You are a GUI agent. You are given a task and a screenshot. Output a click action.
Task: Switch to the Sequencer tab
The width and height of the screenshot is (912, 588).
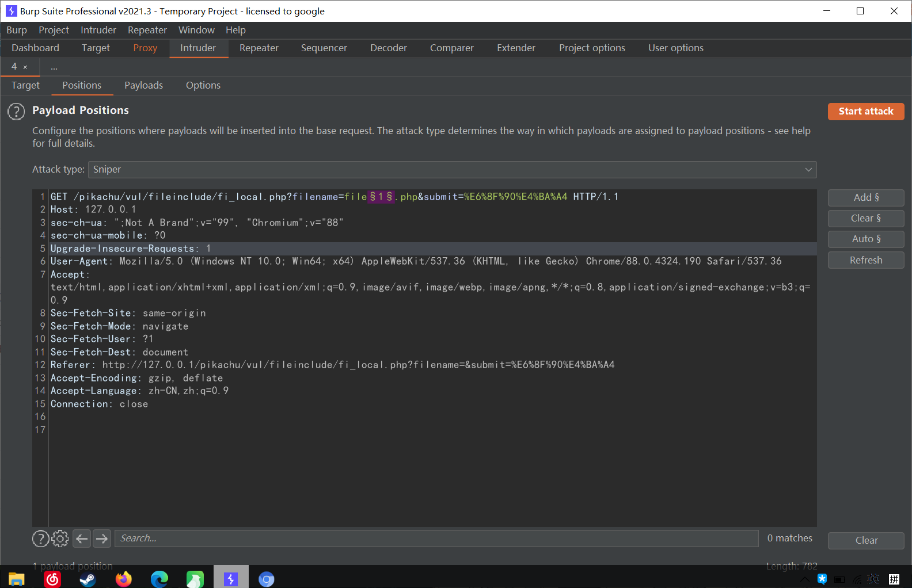pyautogui.click(x=324, y=48)
